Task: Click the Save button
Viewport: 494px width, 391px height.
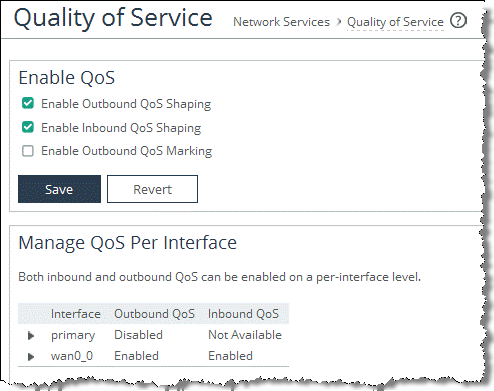Action: (x=59, y=189)
